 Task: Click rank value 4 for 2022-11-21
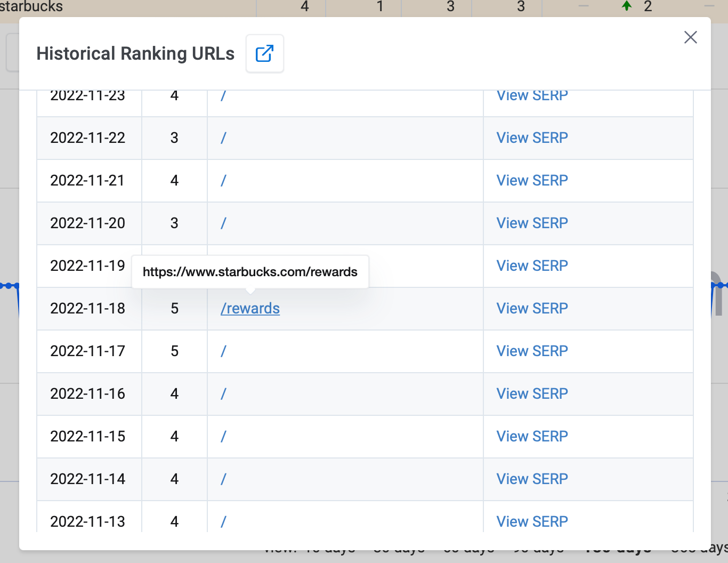pyautogui.click(x=174, y=180)
